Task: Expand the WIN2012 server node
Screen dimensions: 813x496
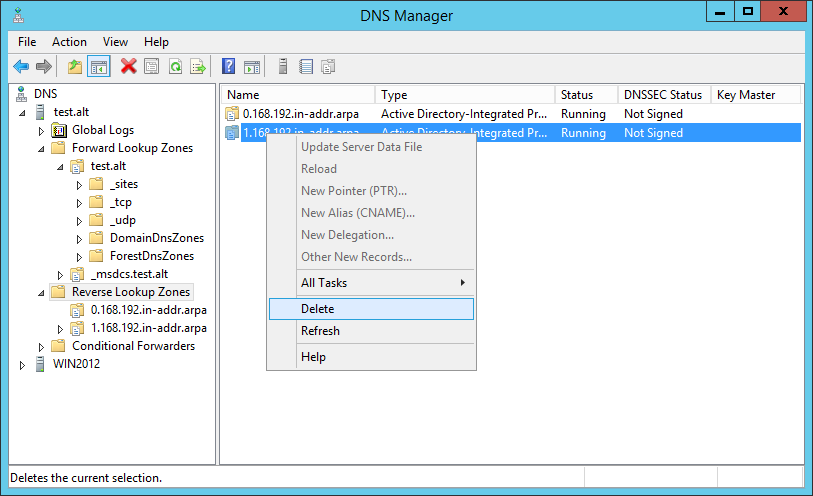Action: click(x=23, y=365)
